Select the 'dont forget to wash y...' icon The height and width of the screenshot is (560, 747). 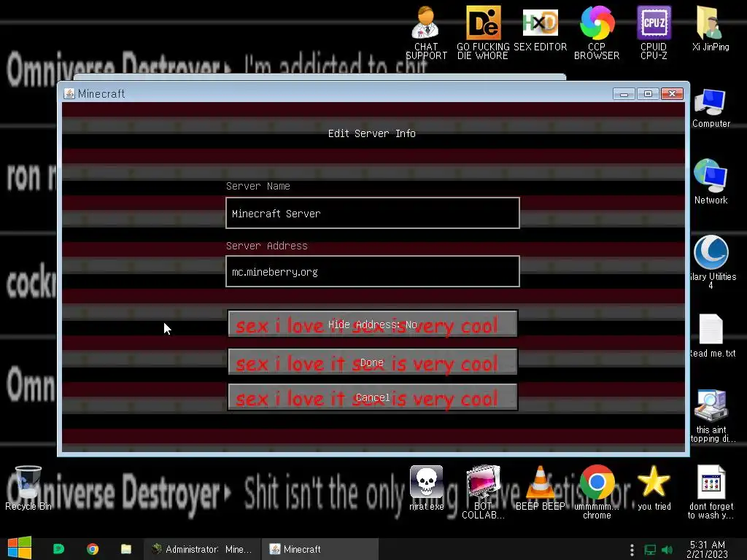tap(711, 491)
